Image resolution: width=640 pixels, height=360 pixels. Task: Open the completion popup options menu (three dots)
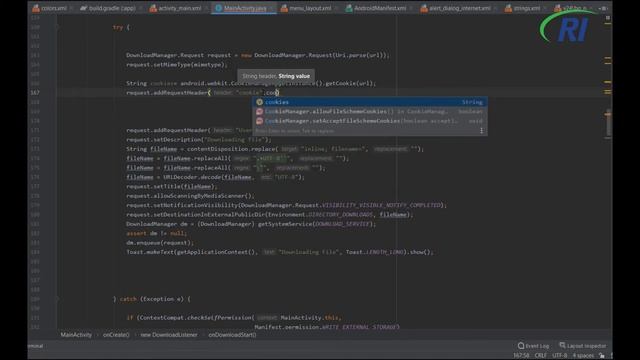click(482, 131)
